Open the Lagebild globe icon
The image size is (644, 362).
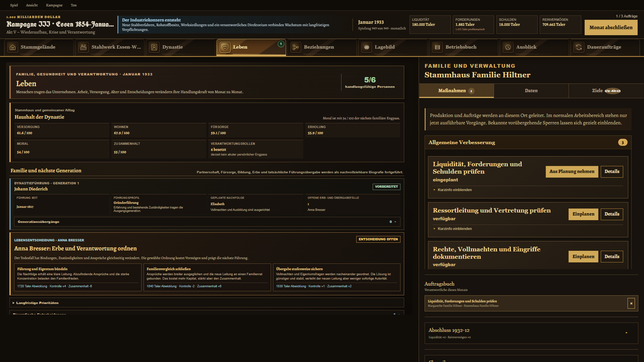pos(367,47)
